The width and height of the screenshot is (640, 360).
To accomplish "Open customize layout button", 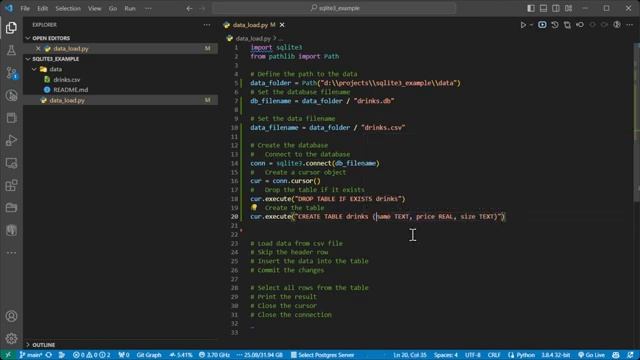I will coord(569,8).
